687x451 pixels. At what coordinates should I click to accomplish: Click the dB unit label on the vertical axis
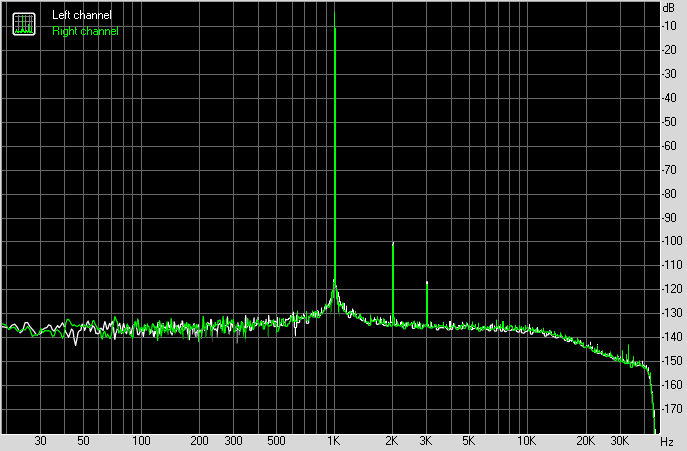pyautogui.click(x=669, y=7)
